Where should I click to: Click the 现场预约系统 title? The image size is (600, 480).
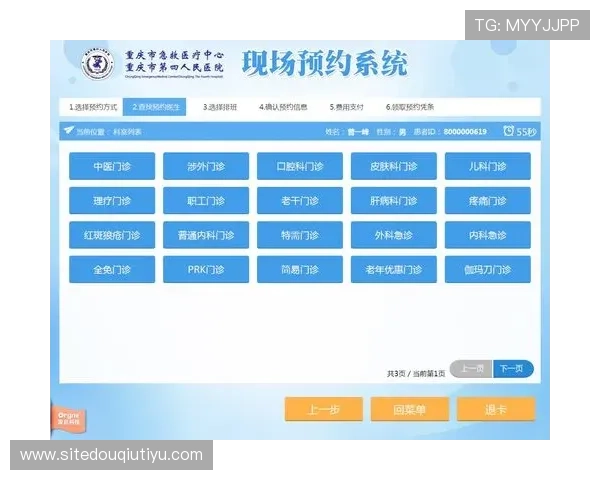pyautogui.click(x=324, y=64)
